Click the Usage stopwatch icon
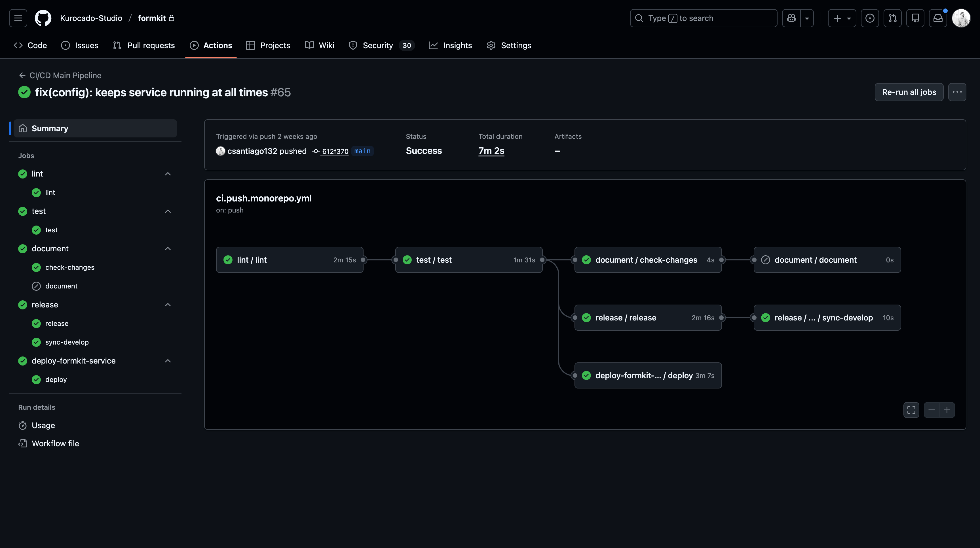Image resolution: width=980 pixels, height=548 pixels. [x=23, y=425]
